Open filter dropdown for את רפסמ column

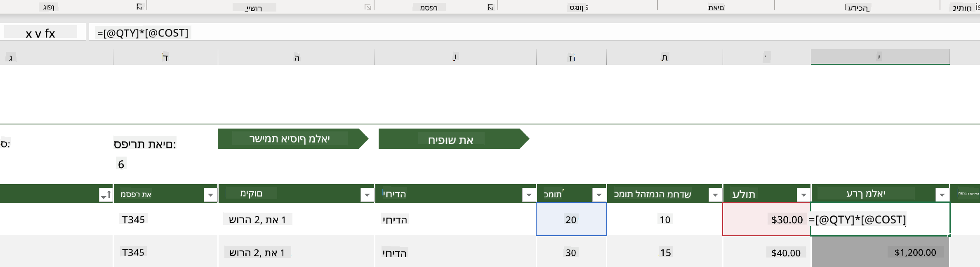pos(210,194)
